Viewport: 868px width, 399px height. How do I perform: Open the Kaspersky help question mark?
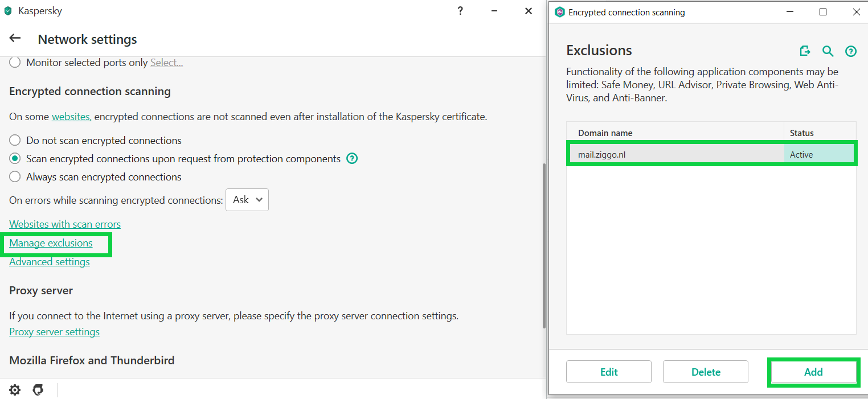(x=460, y=11)
